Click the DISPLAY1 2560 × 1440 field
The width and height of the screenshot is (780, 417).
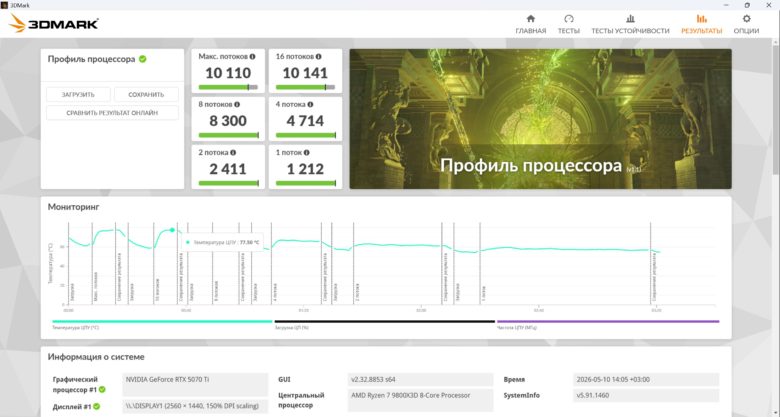tap(195, 406)
